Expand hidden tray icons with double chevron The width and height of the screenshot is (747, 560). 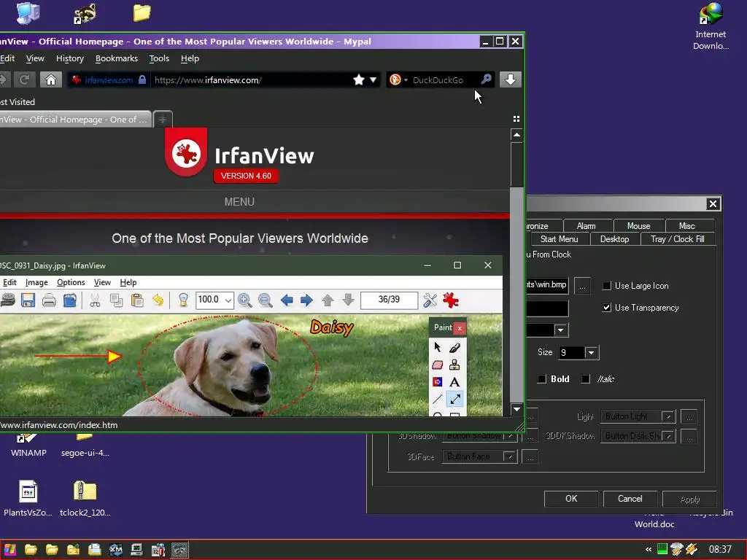click(x=649, y=550)
